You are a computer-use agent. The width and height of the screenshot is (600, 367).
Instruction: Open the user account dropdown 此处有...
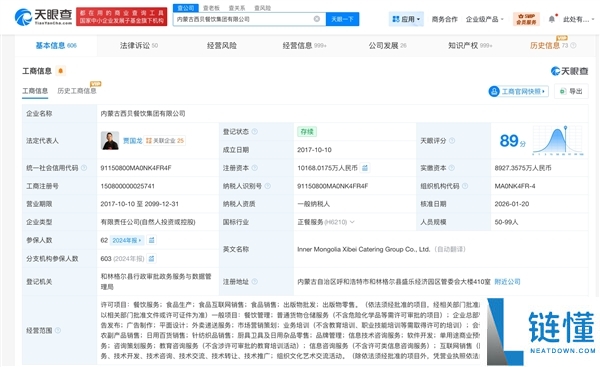pyautogui.click(x=579, y=19)
